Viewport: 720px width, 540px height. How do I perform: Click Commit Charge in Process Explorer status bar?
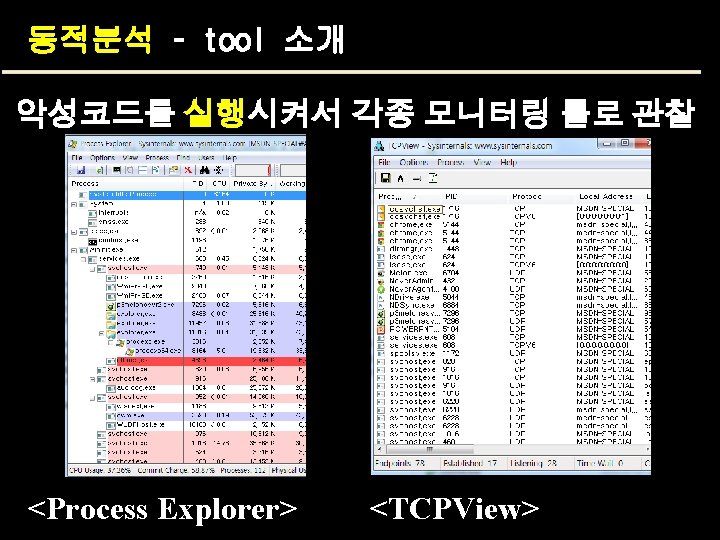177,471
